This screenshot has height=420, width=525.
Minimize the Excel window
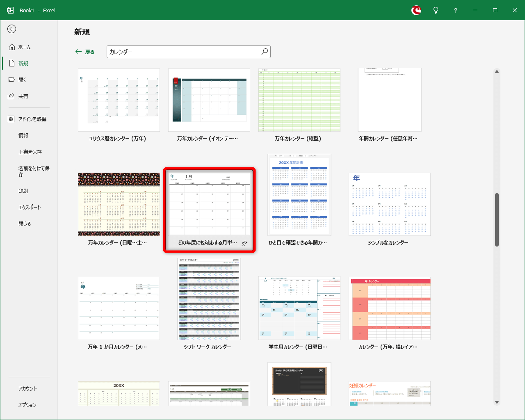[475, 10]
